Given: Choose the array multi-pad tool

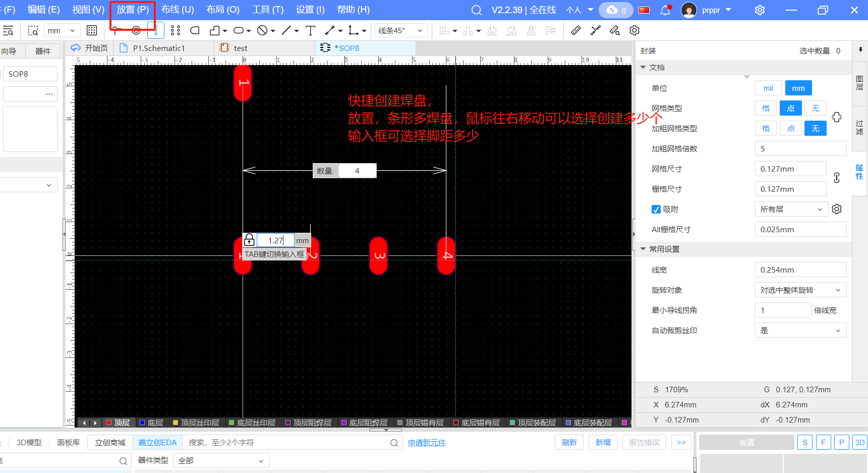Looking at the screenshot, I should [176, 31].
